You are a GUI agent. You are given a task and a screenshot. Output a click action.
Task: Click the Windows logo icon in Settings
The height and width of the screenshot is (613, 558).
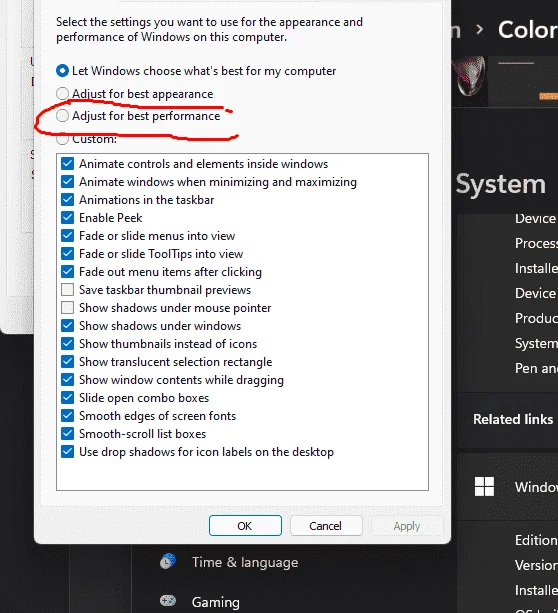coord(484,486)
